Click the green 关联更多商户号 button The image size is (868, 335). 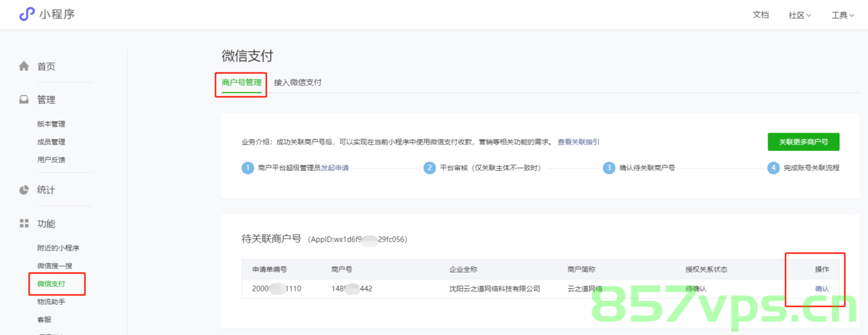coord(804,142)
